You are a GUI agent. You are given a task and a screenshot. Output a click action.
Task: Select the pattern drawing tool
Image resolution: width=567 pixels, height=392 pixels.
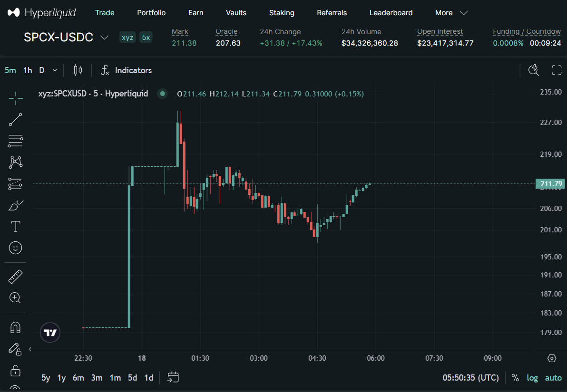[16, 162]
